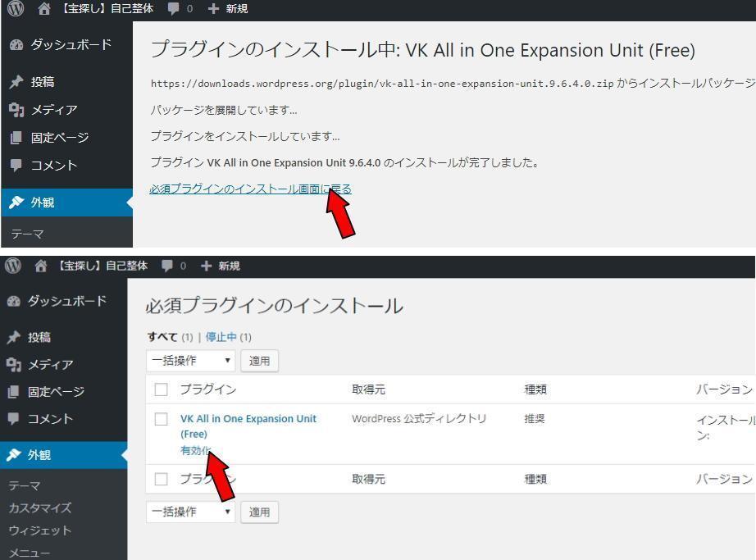Image resolution: width=756 pixels, height=560 pixels.
Task: Sort by プラグイン column header at table top
Action: pos(208,389)
